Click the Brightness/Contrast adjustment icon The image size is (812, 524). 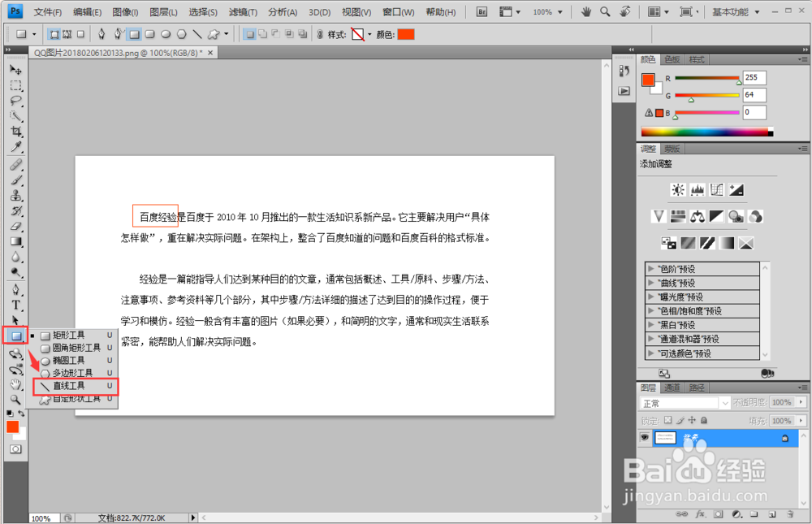click(678, 190)
